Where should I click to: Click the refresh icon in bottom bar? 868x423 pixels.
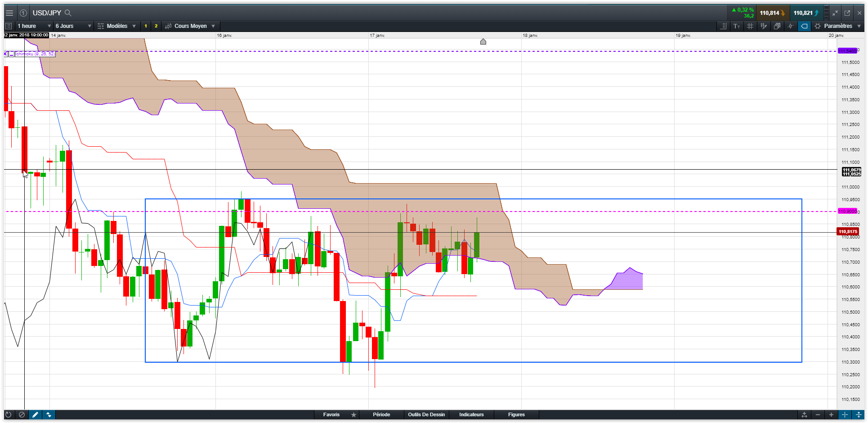8,414
